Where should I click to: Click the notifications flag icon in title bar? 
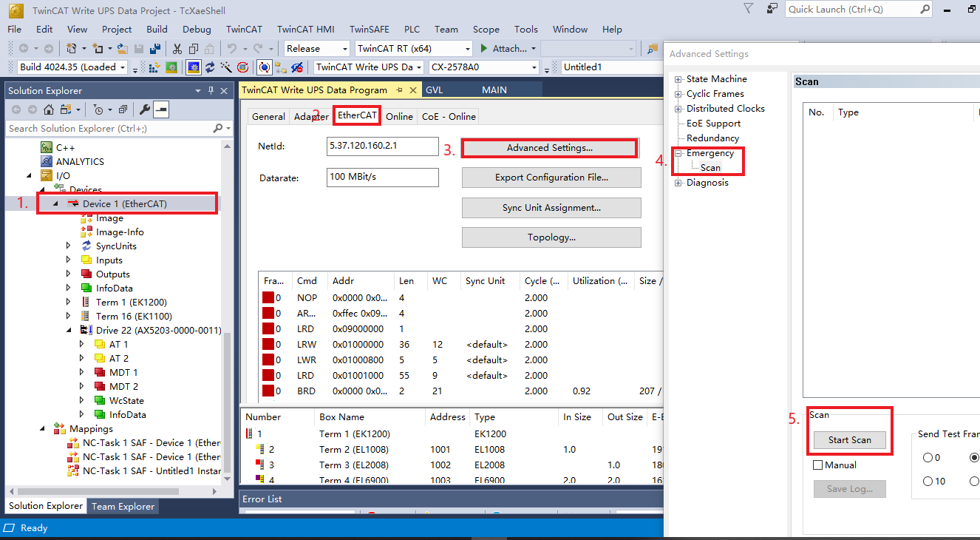coord(749,9)
